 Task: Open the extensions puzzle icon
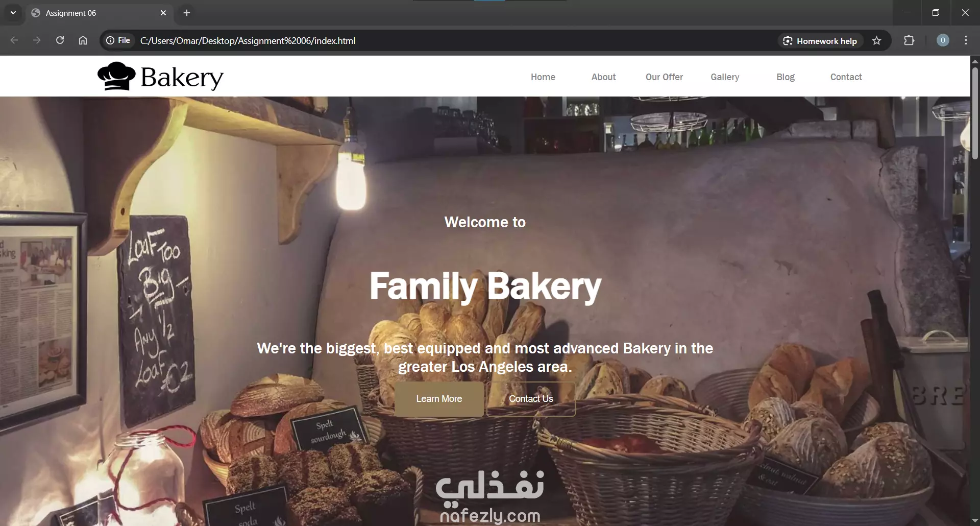point(909,40)
